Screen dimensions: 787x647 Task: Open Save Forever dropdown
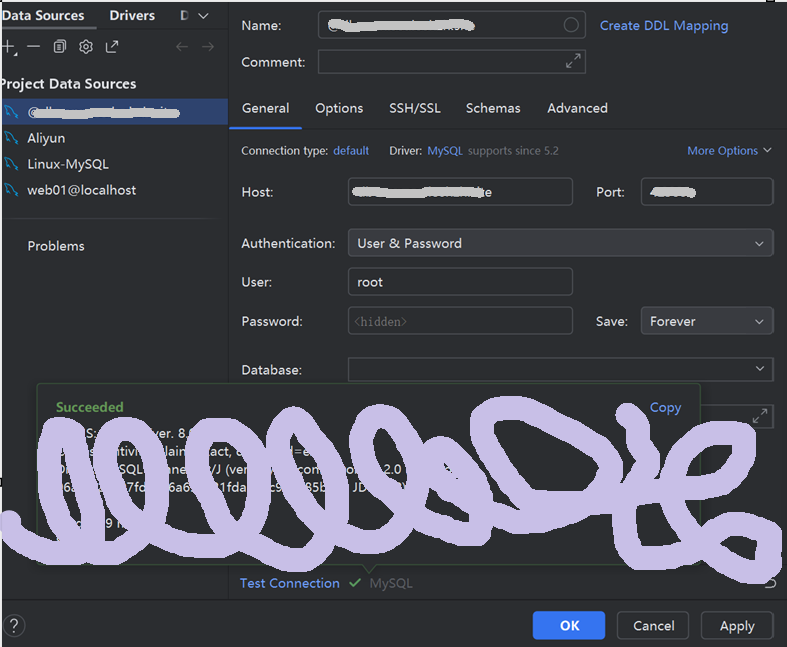click(707, 321)
